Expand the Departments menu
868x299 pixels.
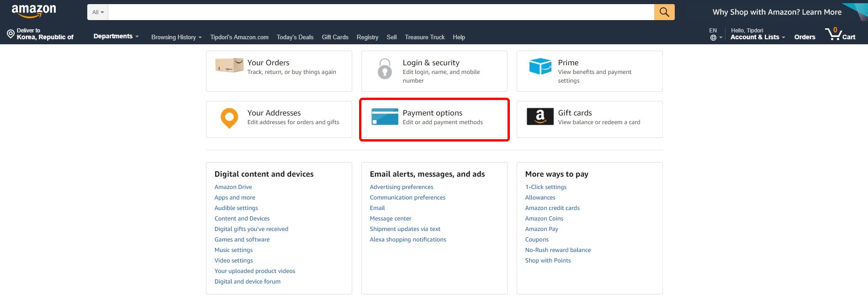pyautogui.click(x=116, y=37)
